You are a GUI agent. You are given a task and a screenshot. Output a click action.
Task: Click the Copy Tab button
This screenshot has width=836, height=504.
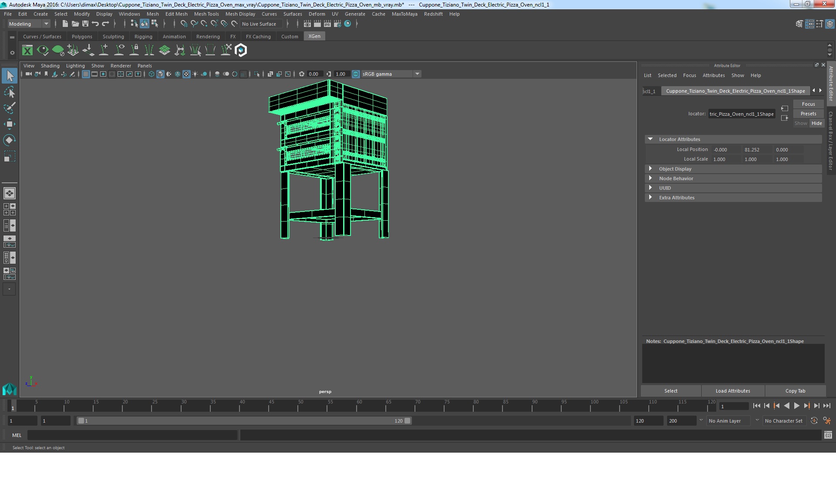(x=795, y=391)
